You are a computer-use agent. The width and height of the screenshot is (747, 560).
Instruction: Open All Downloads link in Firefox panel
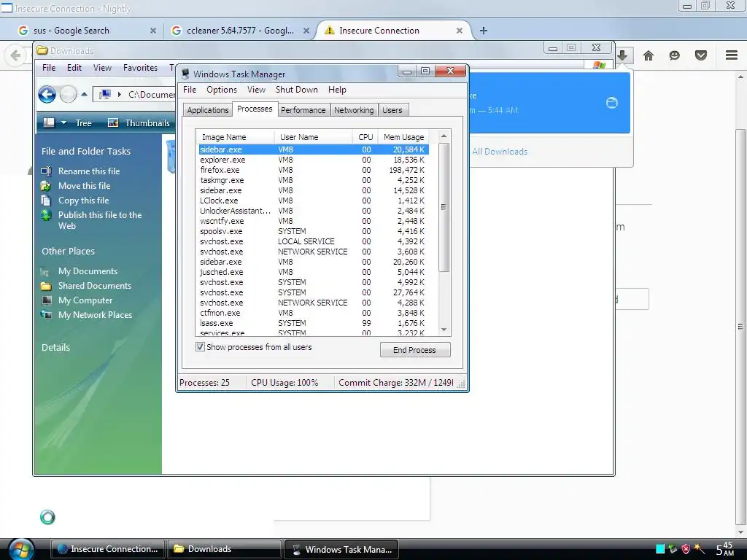point(500,152)
